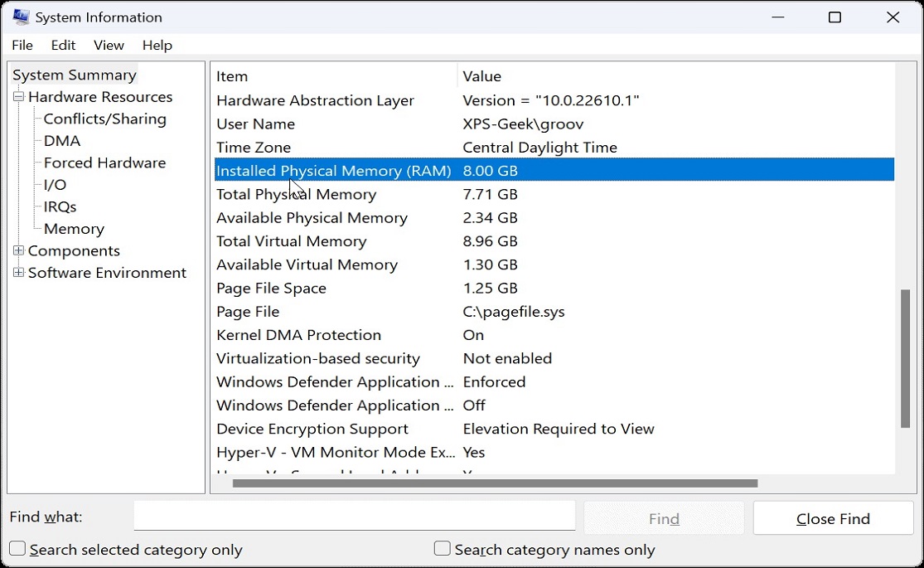Close the System Information window
Viewport: 924px width, 568px height.
click(893, 17)
